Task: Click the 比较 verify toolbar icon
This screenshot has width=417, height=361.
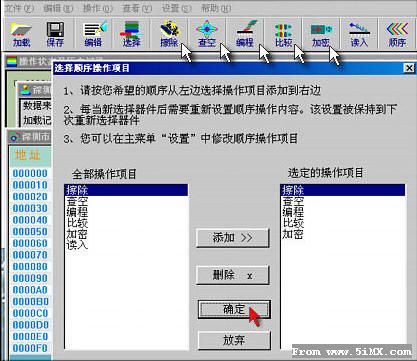Action: point(283,34)
